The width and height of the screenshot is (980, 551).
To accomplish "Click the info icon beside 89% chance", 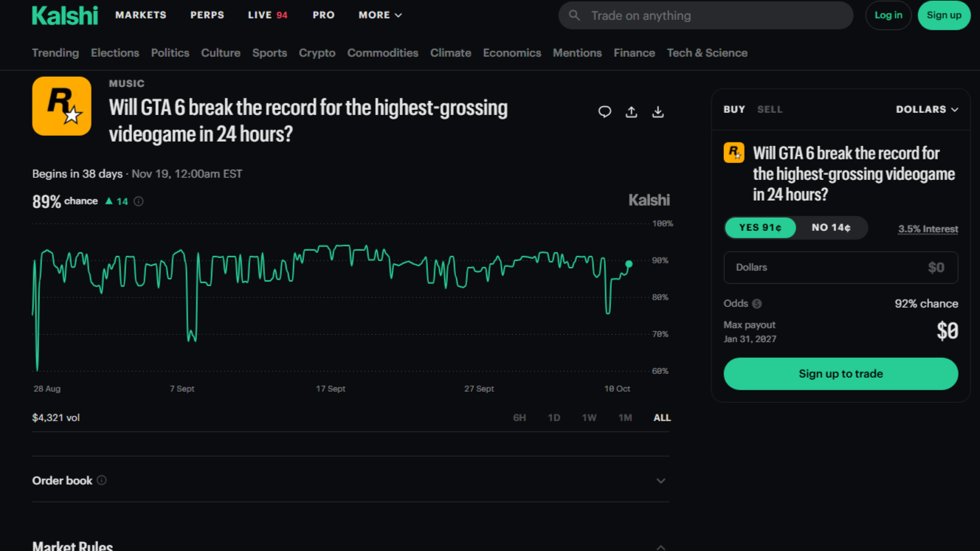I will coord(138,201).
